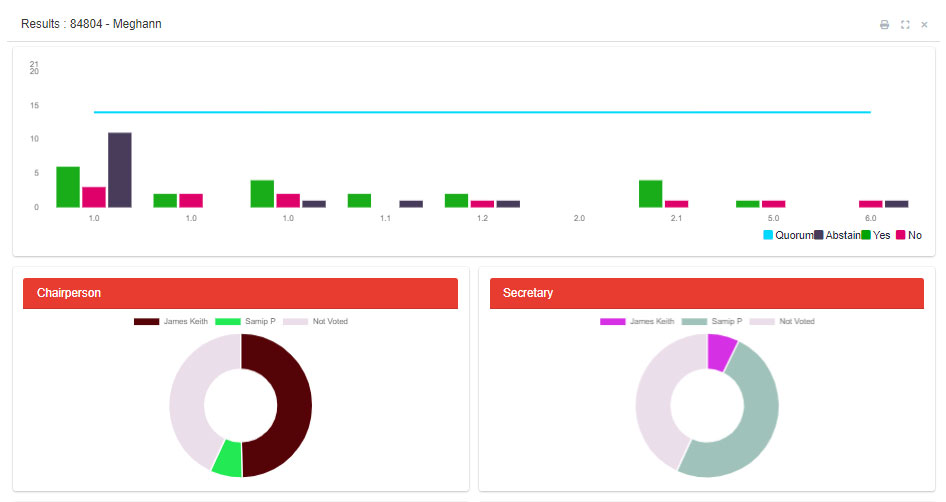The height and width of the screenshot is (502, 946).
Task: Click James Keith legend swatch in Chairperson chart
Action: click(x=147, y=321)
